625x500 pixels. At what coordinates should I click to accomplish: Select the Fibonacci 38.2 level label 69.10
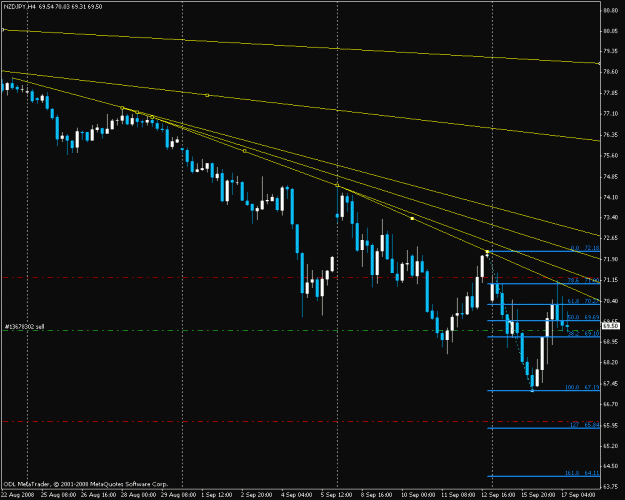(x=583, y=334)
